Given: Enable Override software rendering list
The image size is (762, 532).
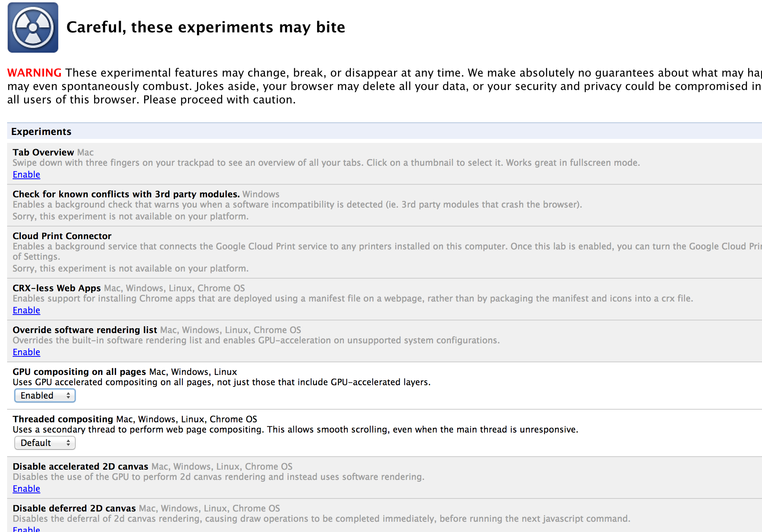Looking at the screenshot, I should (26, 352).
